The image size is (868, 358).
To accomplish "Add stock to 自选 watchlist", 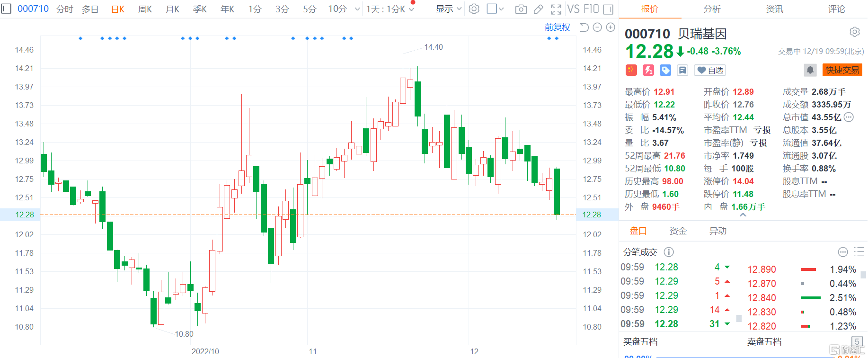I will (710, 70).
